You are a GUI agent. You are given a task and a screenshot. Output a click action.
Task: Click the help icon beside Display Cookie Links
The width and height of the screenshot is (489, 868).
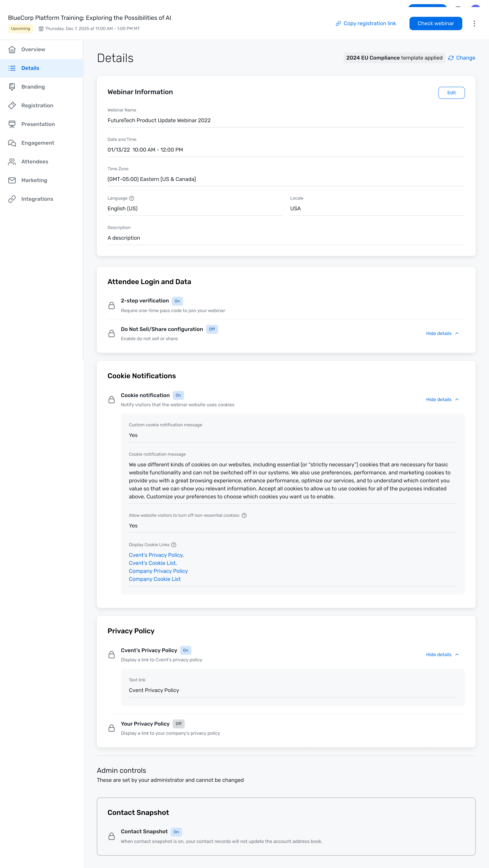[x=174, y=545]
